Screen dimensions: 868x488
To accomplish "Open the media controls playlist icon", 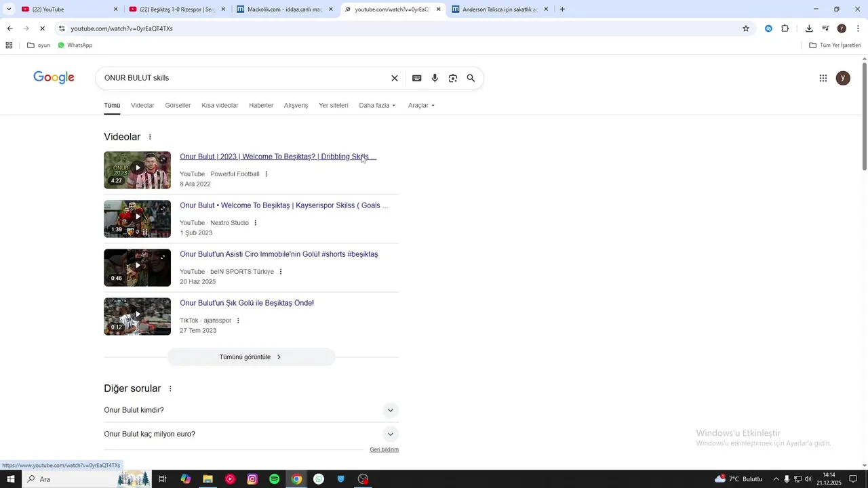I will [x=825, y=28].
